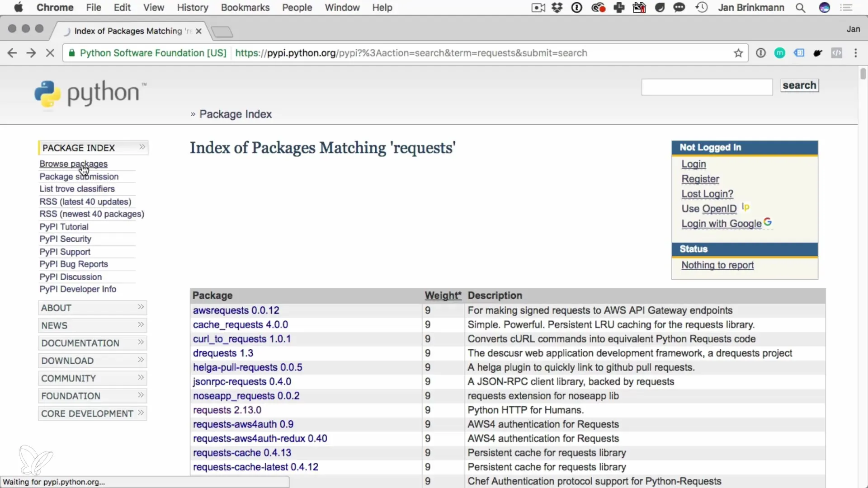This screenshot has height=488, width=868.
Task: Open Spotlight search in the menu bar
Action: coord(800,8)
